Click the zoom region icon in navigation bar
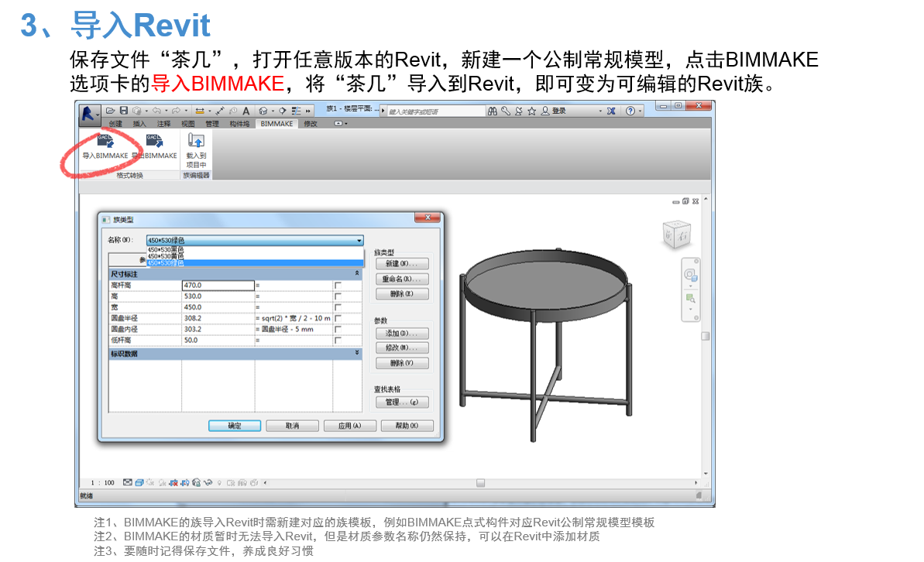The image size is (924, 562). pyautogui.click(x=690, y=299)
